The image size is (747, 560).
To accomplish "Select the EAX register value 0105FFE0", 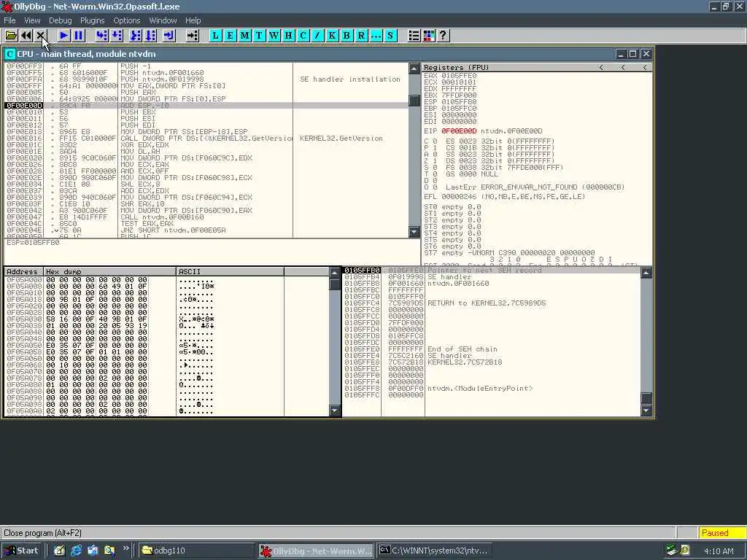I will (459, 75).
